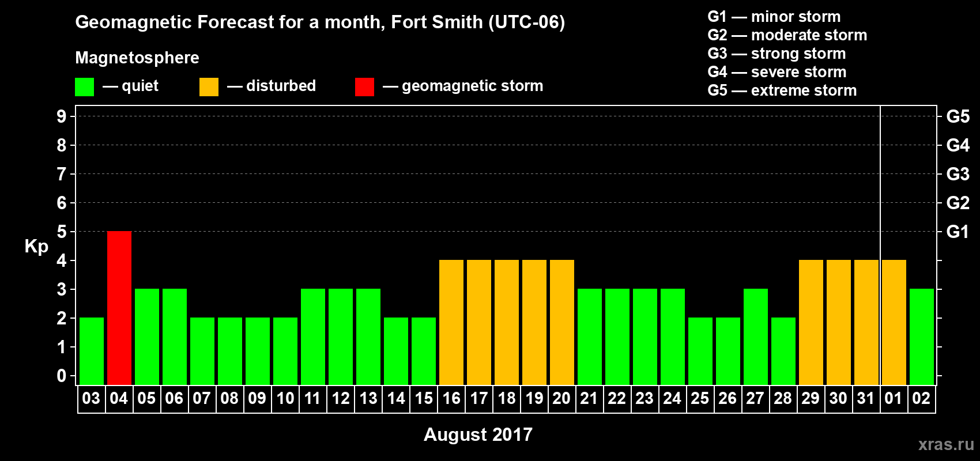
Task: Click the Kp value 9 tick label
Action: pos(62,116)
